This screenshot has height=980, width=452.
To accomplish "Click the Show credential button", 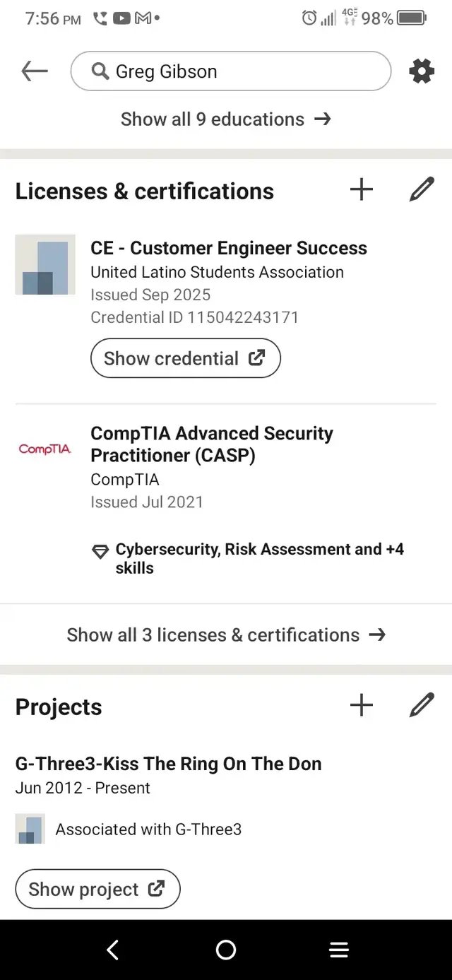I will coord(186,358).
